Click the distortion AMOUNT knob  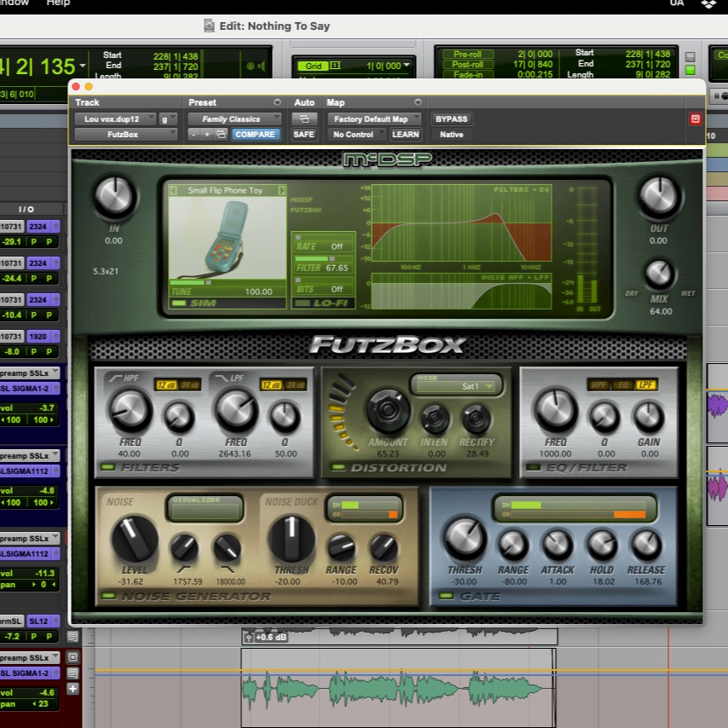tap(388, 410)
